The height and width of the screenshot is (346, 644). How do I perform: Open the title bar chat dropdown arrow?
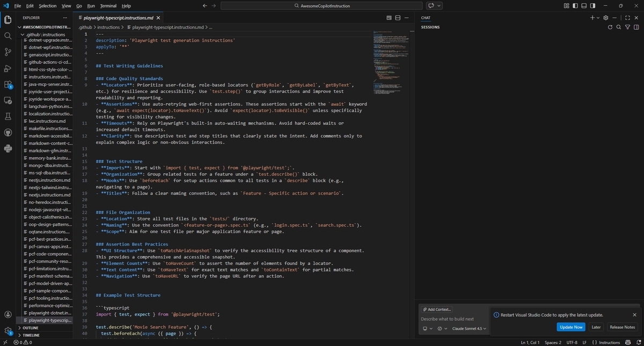click(440, 5)
